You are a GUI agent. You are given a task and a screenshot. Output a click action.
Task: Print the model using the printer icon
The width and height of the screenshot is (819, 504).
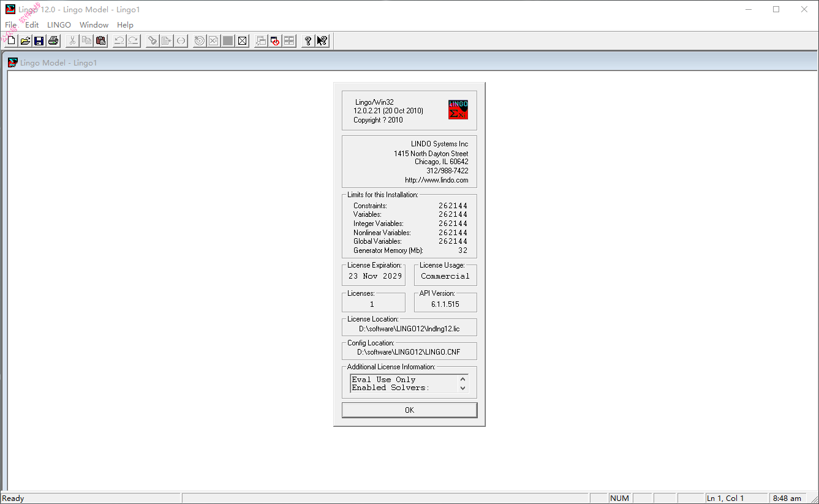point(53,41)
